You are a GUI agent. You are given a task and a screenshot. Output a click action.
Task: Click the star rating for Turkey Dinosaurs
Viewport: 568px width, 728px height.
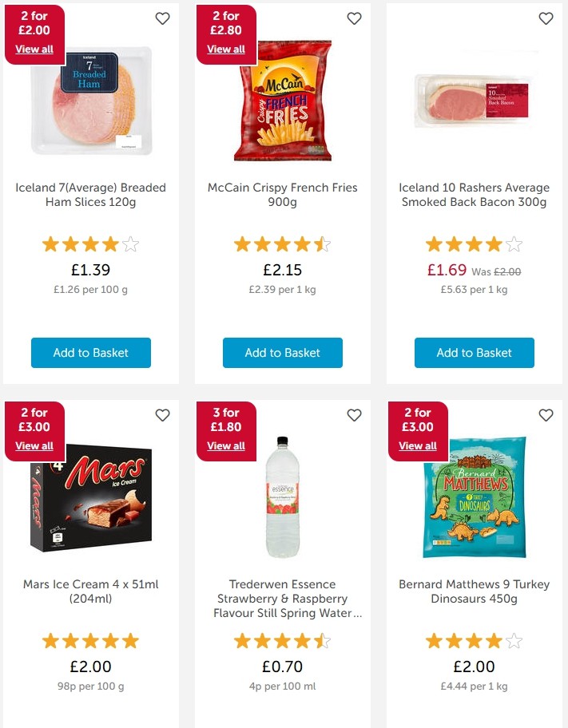pos(474,639)
